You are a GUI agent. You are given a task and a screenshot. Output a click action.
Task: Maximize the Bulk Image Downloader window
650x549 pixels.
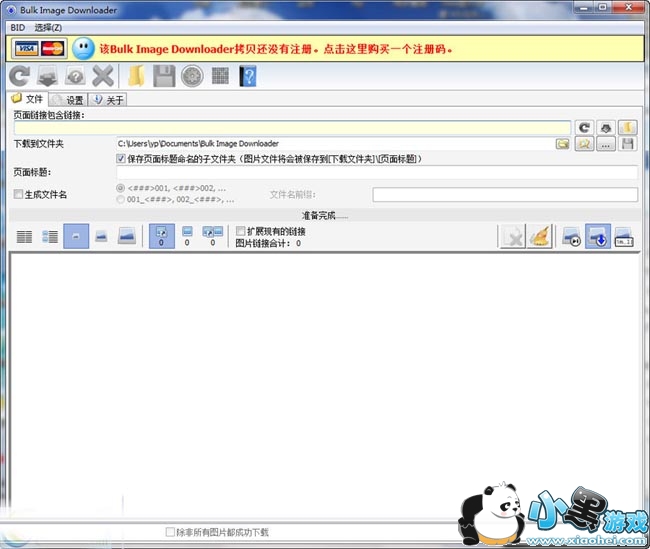coord(603,7)
